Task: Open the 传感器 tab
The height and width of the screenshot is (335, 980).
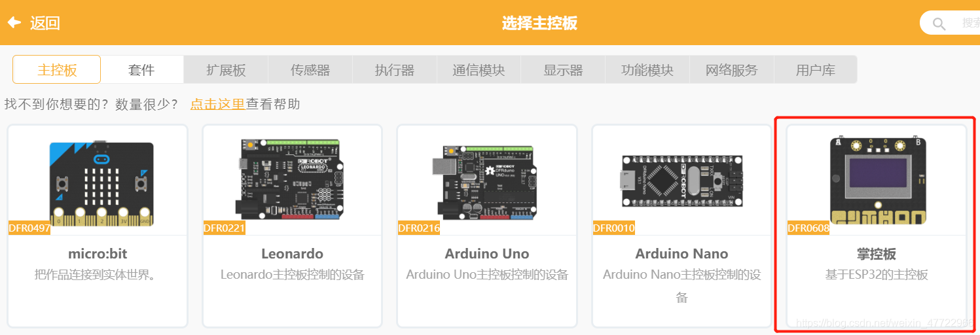Action: pos(310,69)
